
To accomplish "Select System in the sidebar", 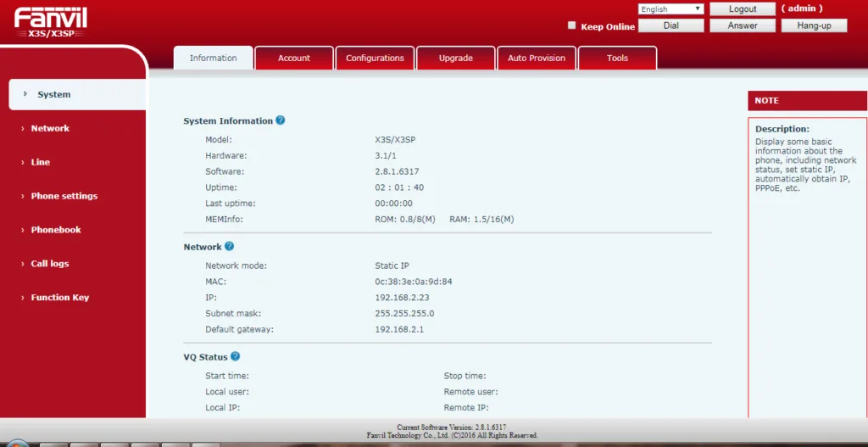I will [x=54, y=94].
